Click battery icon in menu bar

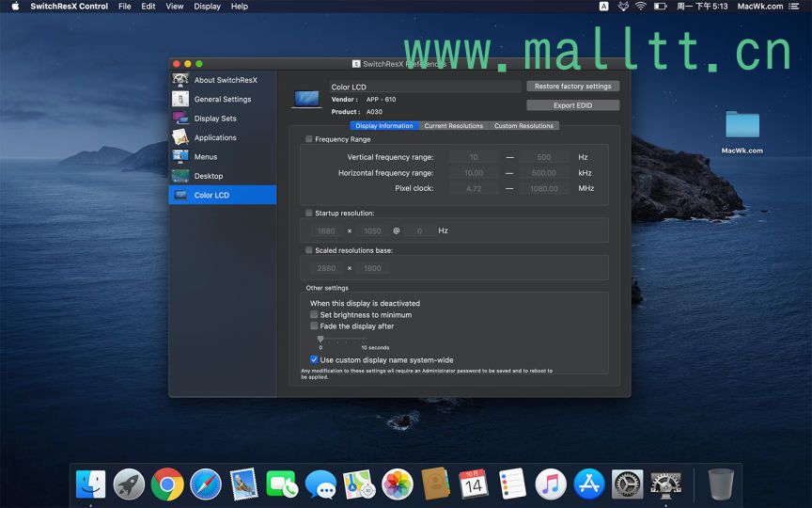[661, 7]
